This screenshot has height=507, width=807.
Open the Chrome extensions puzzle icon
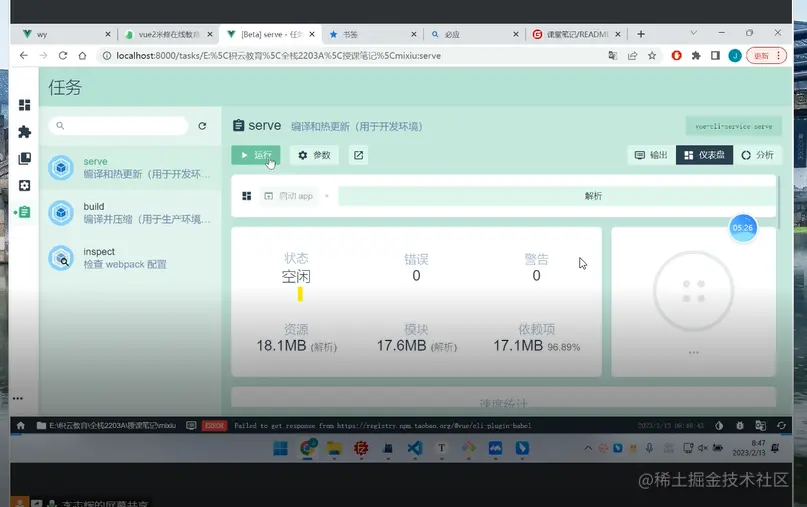click(696, 56)
